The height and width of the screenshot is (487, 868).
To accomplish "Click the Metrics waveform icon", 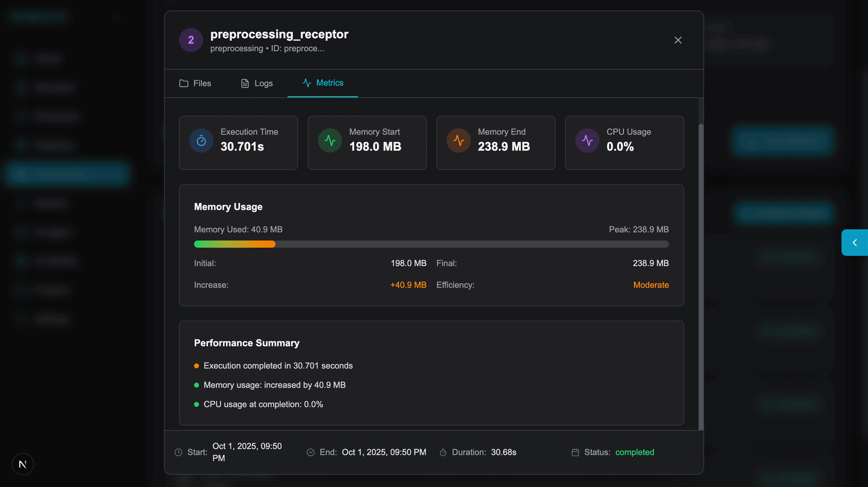I will 307,83.
